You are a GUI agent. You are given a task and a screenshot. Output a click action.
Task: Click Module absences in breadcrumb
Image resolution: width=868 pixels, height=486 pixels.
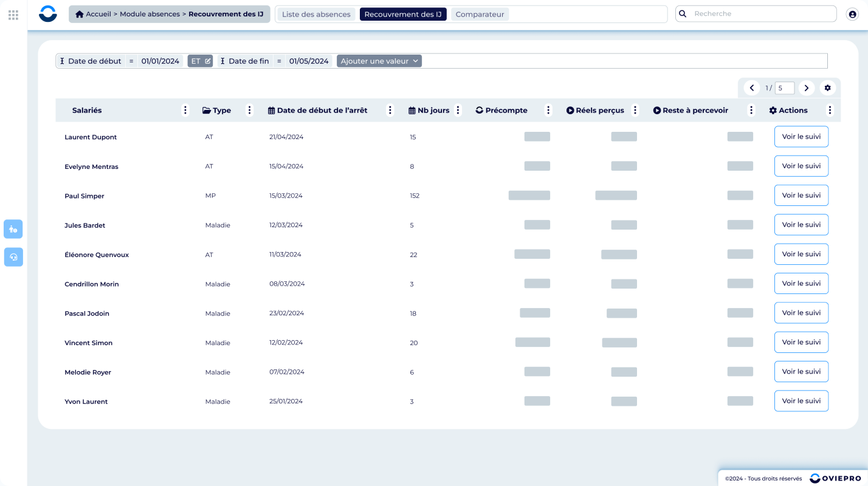150,14
